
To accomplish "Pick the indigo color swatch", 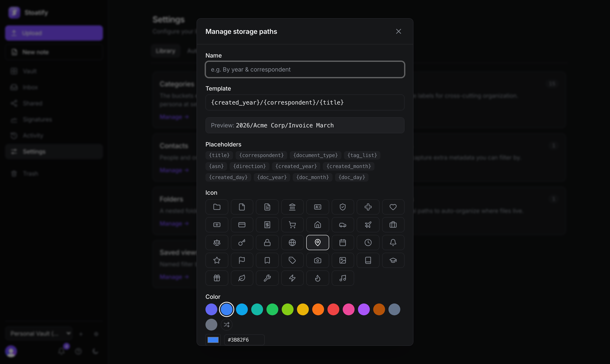I will (211, 310).
